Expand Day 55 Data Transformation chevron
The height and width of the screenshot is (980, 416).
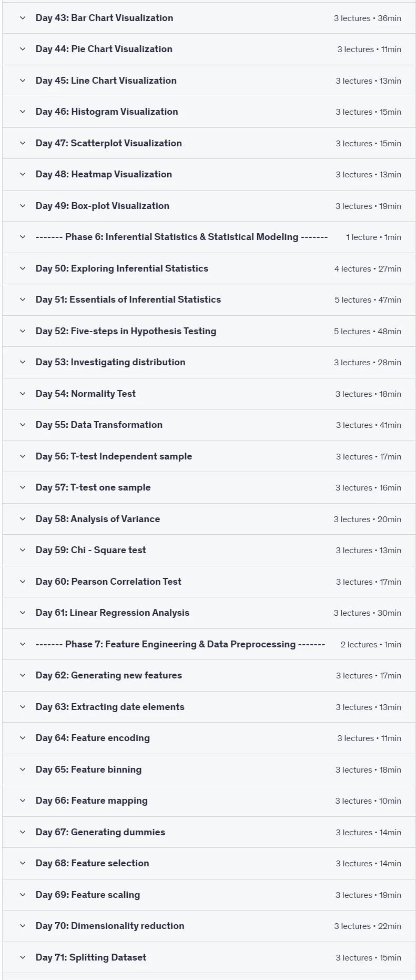click(x=23, y=425)
